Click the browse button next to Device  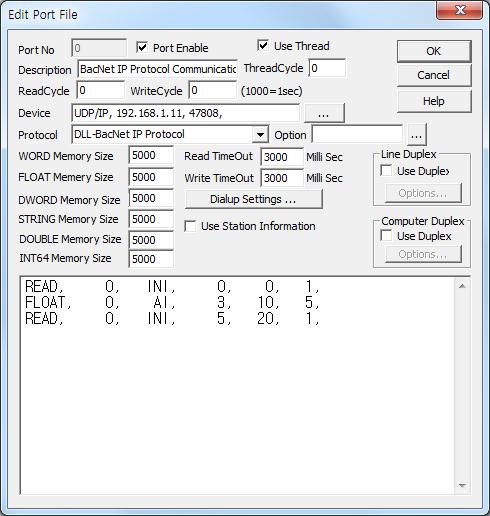[x=324, y=113]
